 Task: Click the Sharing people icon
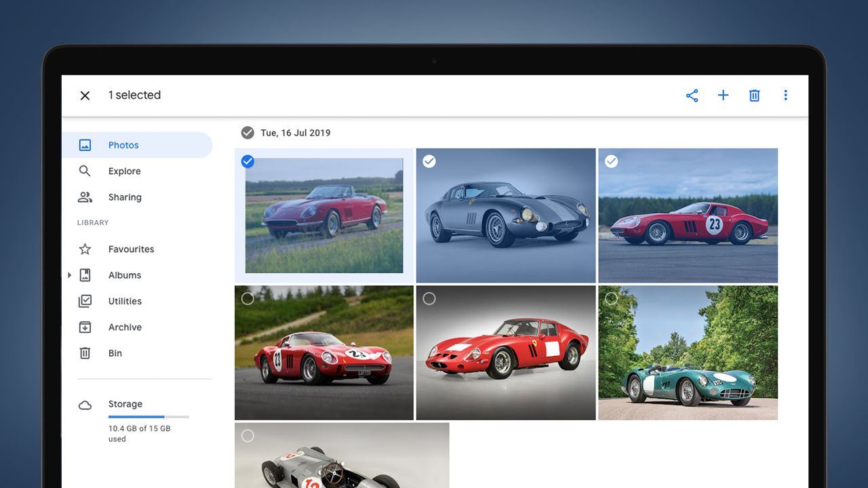(x=85, y=197)
